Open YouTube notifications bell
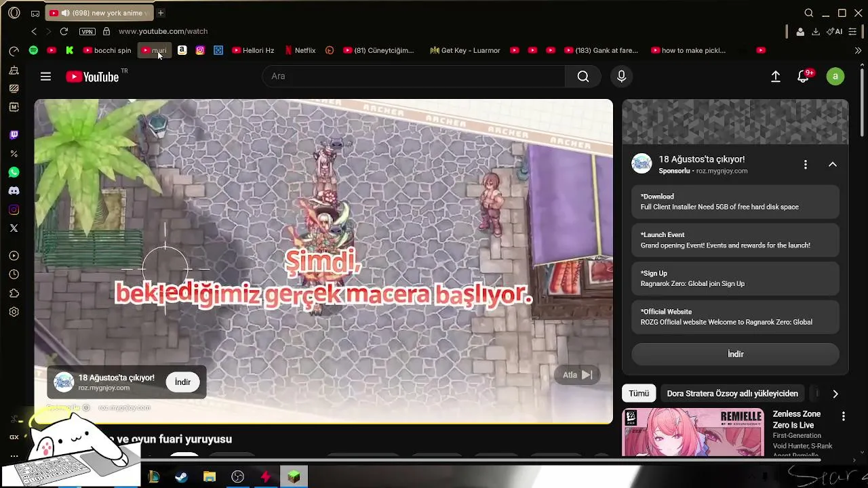 (803, 77)
